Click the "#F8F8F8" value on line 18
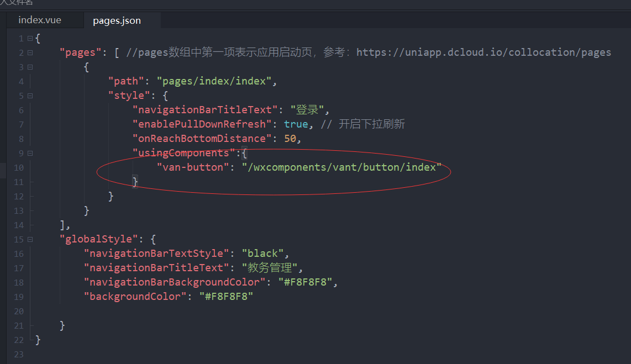Screen dimensions: 631x364 point(305,282)
